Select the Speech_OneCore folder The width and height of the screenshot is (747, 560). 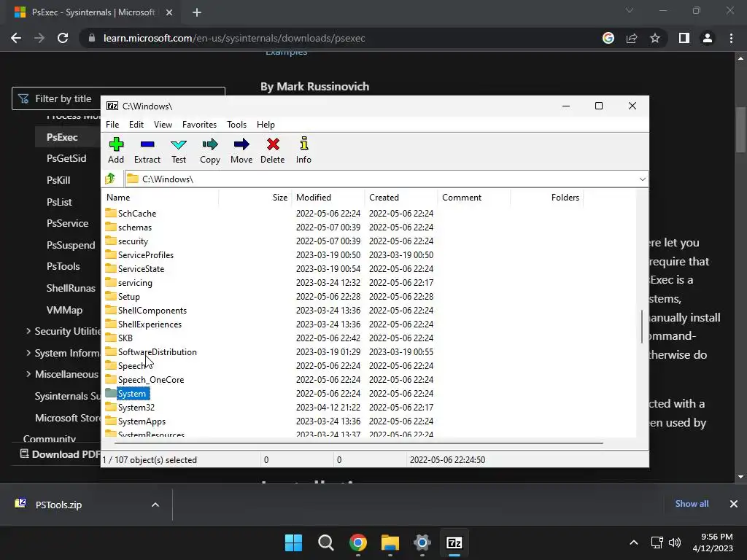tap(150, 379)
